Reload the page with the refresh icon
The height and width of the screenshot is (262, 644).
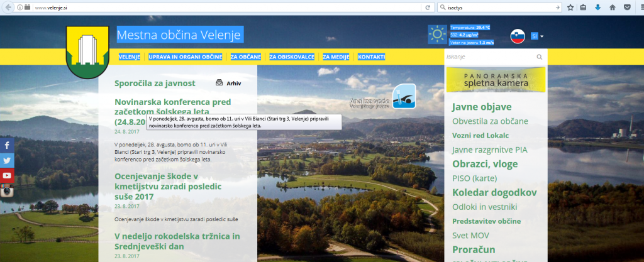[428, 8]
